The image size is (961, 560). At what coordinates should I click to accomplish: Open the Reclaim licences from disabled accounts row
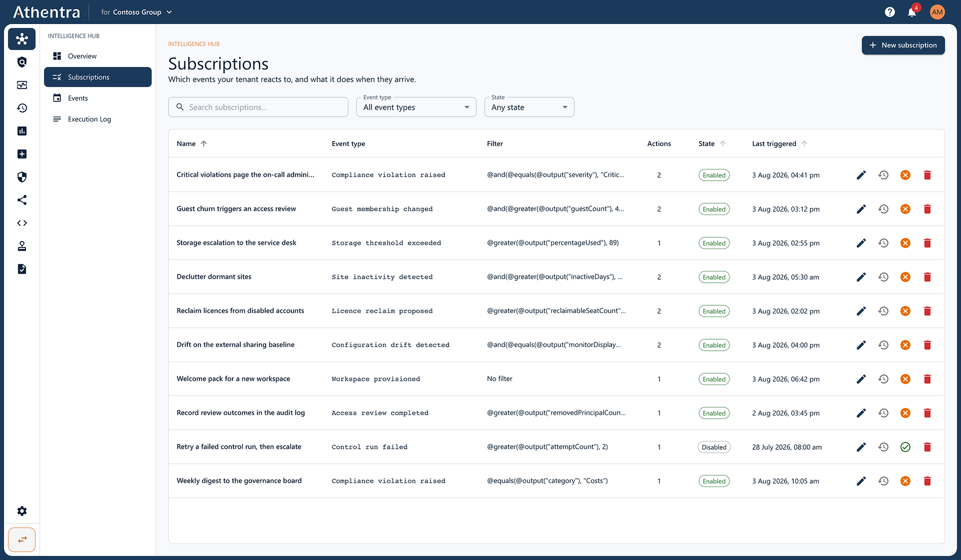tap(556, 311)
